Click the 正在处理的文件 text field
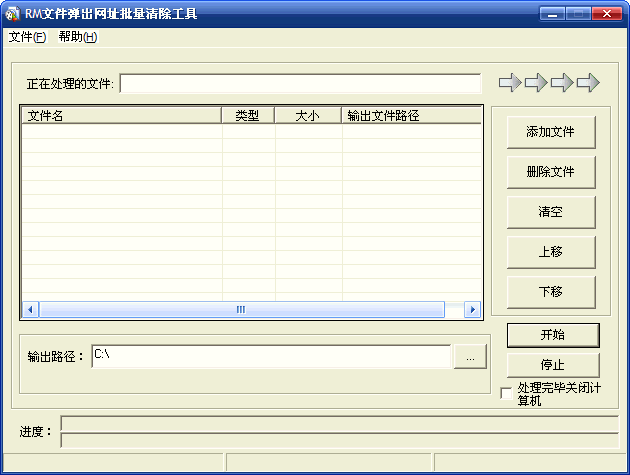Screen dimensions: 630x475 pos(300,83)
